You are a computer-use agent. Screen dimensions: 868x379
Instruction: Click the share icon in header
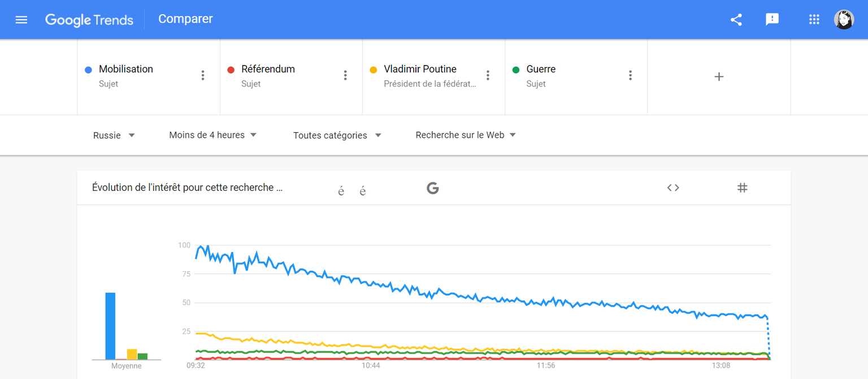(736, 20)
